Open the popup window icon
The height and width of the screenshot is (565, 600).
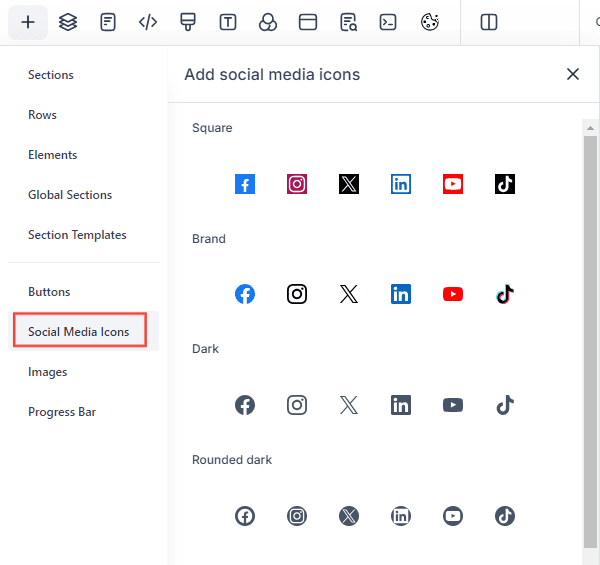308,22
